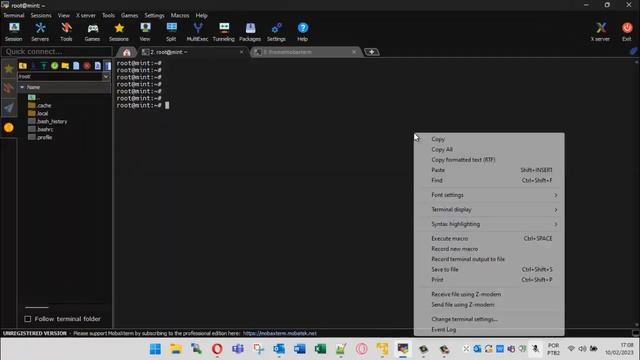The width and height of the screenshot is (640, 360).
Task: Select the .bash_history file
Action: (x=47, y=121)
